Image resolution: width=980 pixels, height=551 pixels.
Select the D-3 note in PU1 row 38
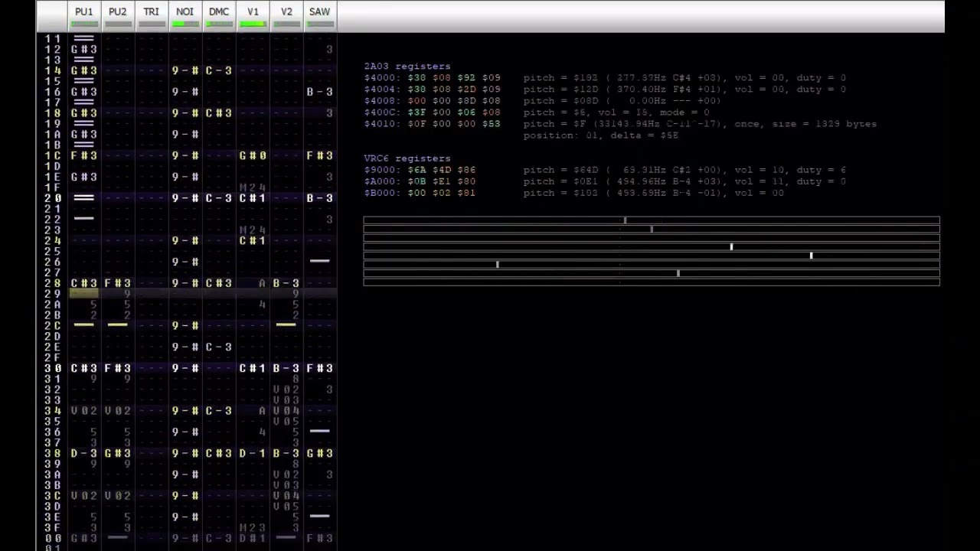pos(84,453)
